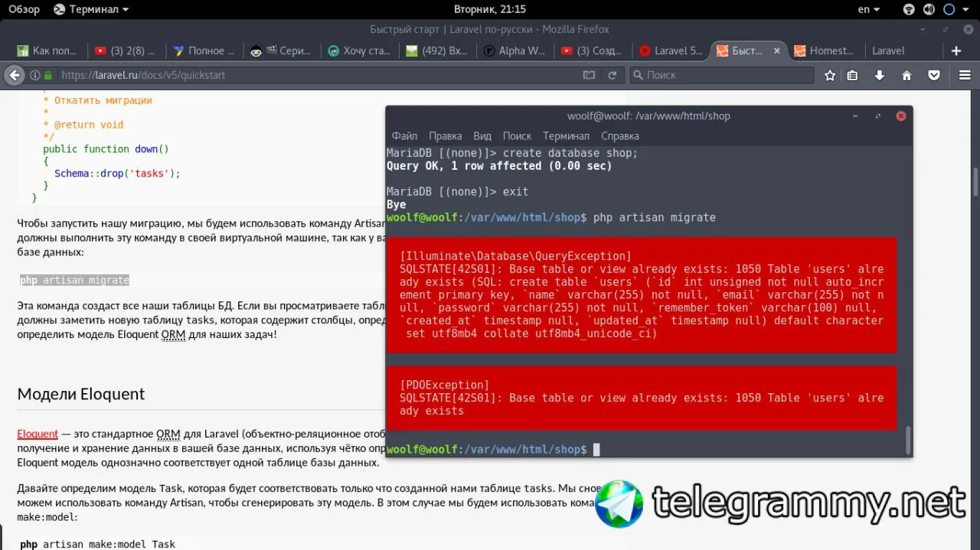
Task: Switch to 'Alpha W...' tab
Action: (517, 50)
